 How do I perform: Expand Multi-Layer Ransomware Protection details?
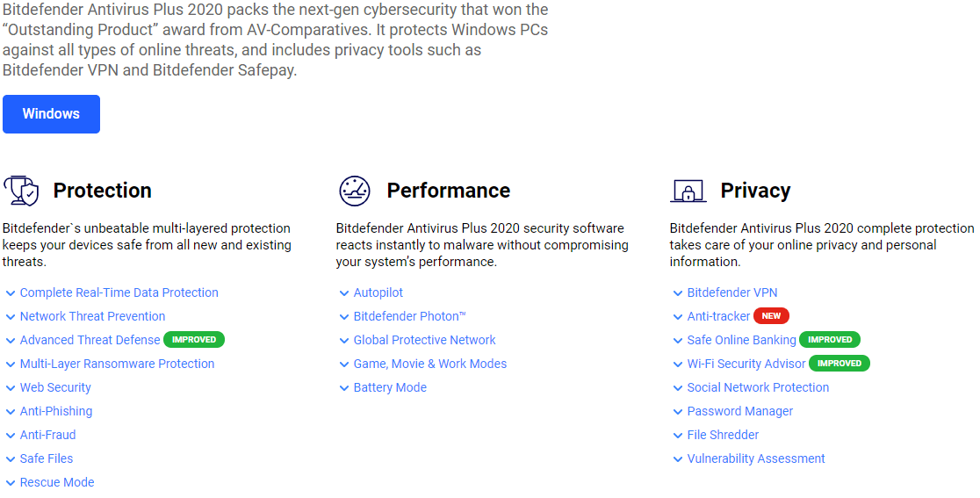click(117, 364)
